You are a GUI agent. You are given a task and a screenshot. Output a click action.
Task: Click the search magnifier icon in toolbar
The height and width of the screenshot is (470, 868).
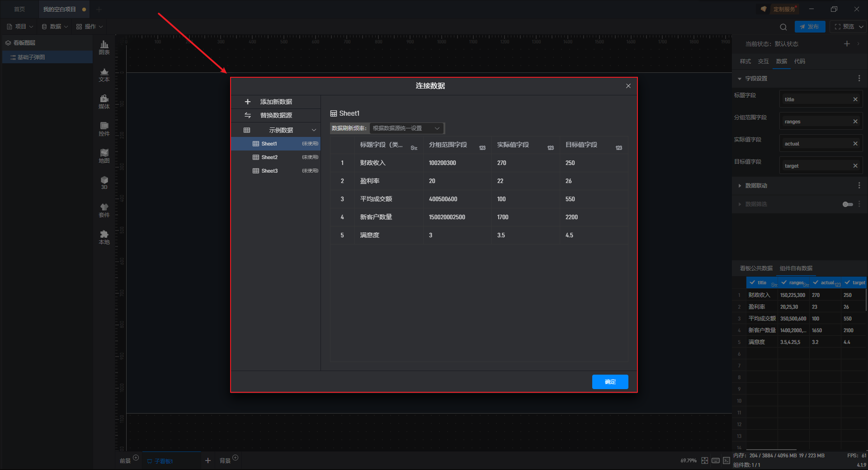783,27
